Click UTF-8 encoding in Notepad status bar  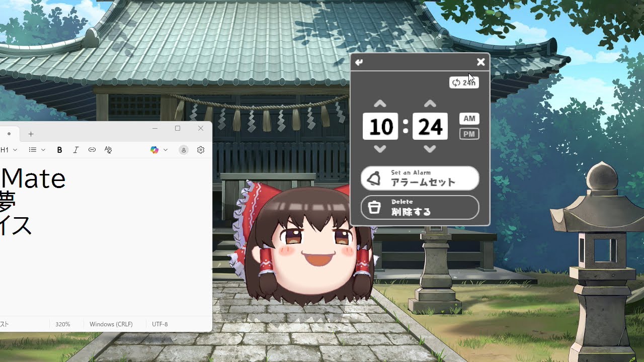click(x=160, y=324)
